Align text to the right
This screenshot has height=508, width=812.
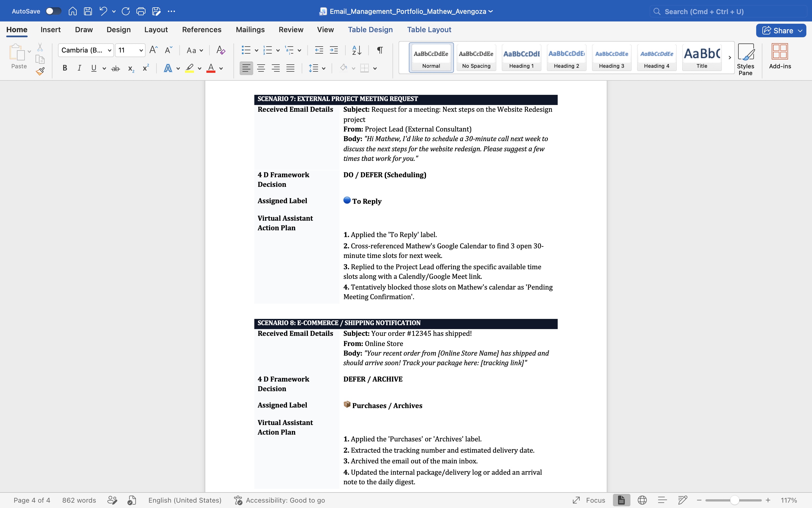tap(275, 68)
